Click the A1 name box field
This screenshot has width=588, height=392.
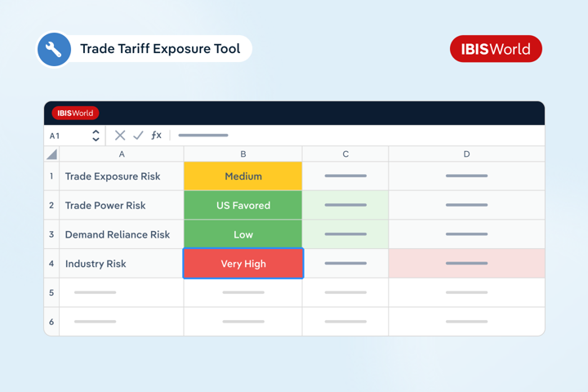[65, 136]
